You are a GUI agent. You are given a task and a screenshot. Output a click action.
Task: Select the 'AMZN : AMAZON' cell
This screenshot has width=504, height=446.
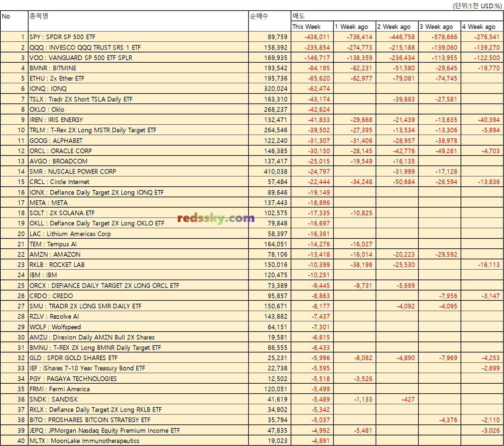point(138,254)
